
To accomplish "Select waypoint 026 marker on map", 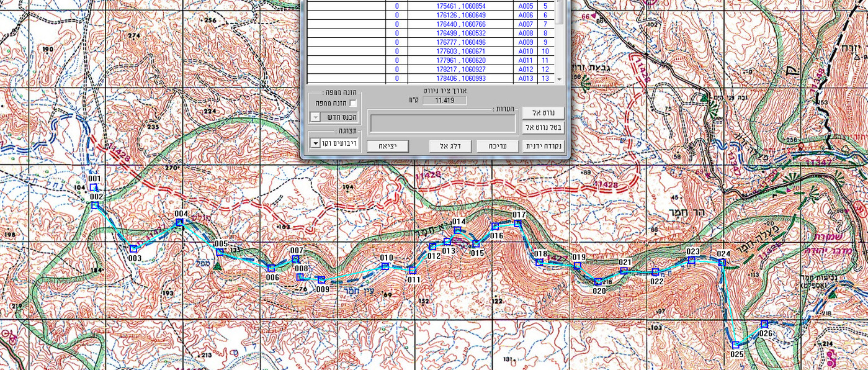I will point(764,324).
